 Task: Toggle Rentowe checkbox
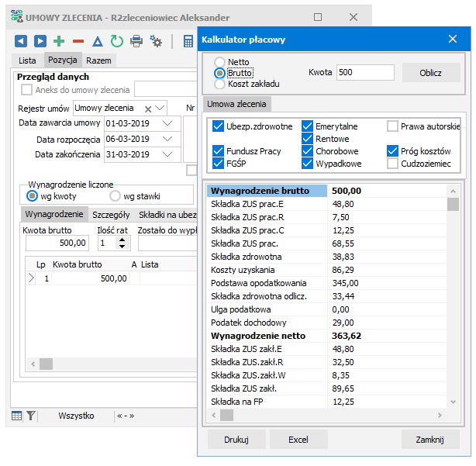point(307,139)
